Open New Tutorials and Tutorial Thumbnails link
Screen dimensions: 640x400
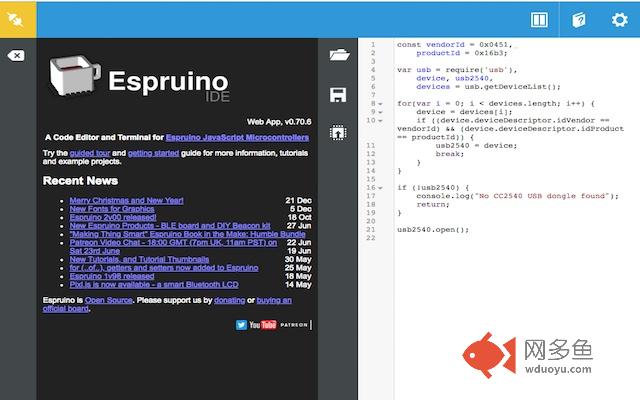click(x=139, y=259)
